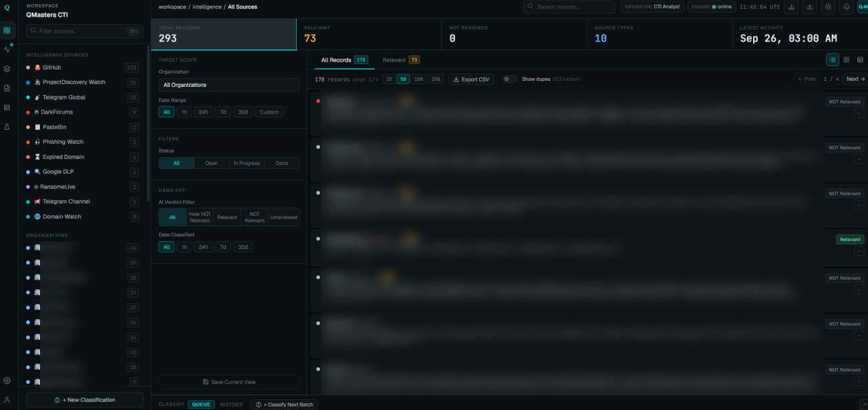Image resolution: width=868 pixels, height=410 pixels.
Task: Click the Filter sources input field
Action: click(85, 31)
